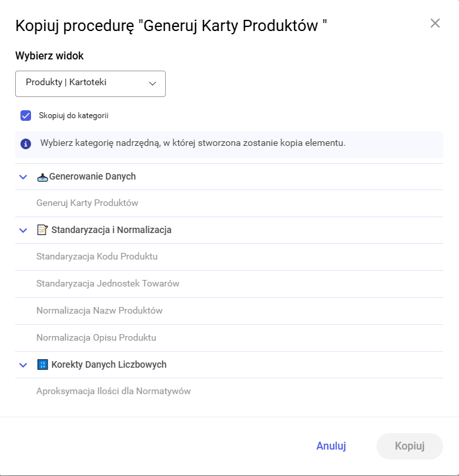Collapse the Standaryzacja i Normalizacja category
The image size is (459, 476).
pyautogui.click(x=23, y=230)
